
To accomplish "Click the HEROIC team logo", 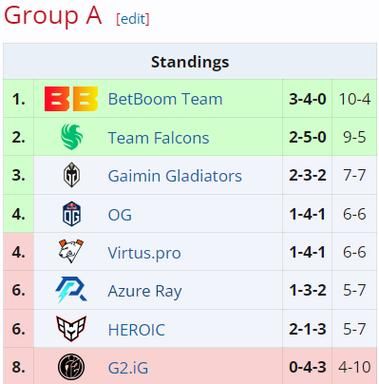I will click(x=71, y=329).
